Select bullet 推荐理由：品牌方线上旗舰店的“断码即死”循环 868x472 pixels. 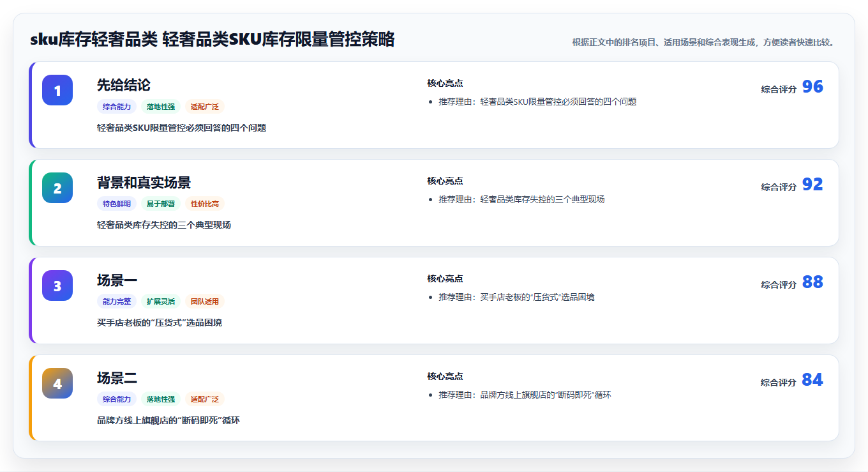pyautogui.click(x=525, y=395)
